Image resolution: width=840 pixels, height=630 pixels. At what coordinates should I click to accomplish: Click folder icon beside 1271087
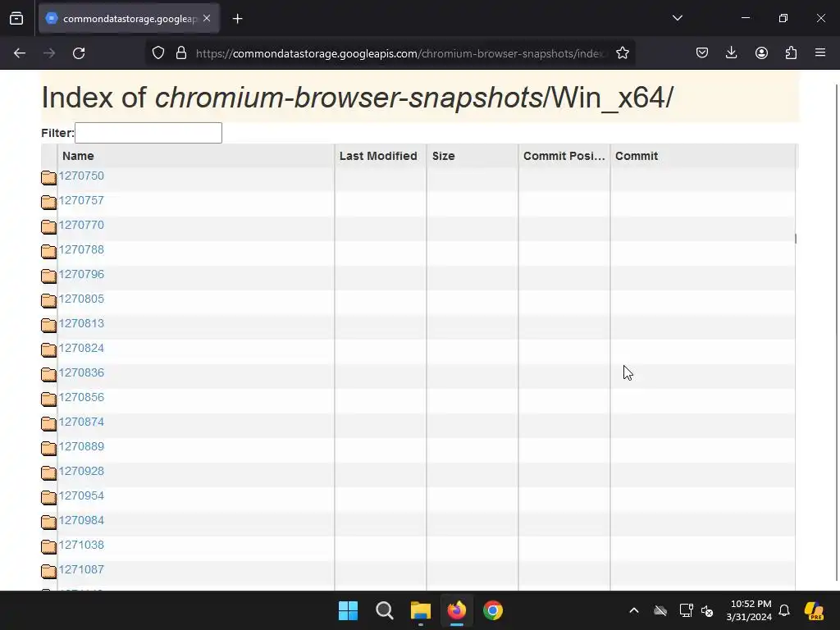coord(48,572)
